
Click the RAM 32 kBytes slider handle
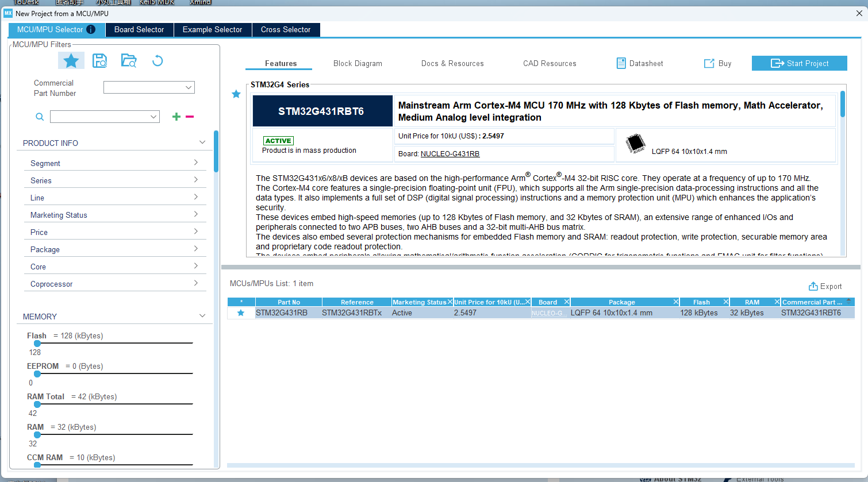[x=37, y=435]
